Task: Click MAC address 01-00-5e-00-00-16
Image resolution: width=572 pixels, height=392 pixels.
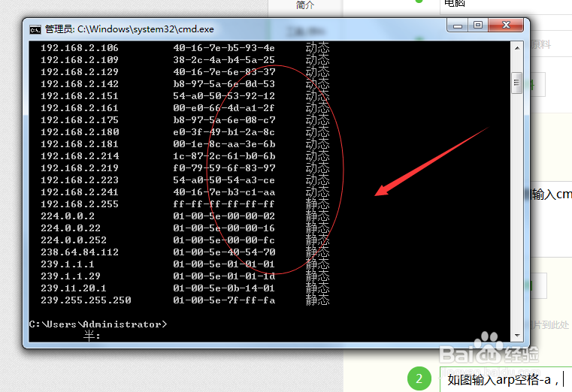Action: coord(224,228)
